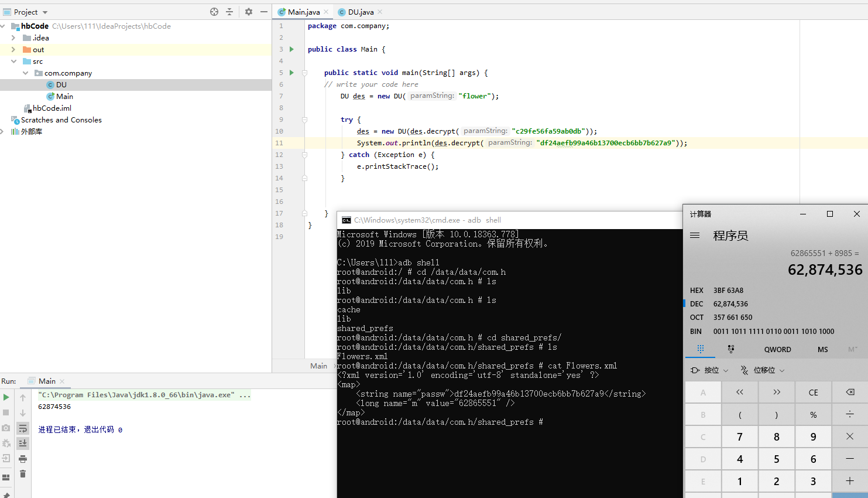
Task: Select the Main tab in Run panel
Action: tap(47, 381)
